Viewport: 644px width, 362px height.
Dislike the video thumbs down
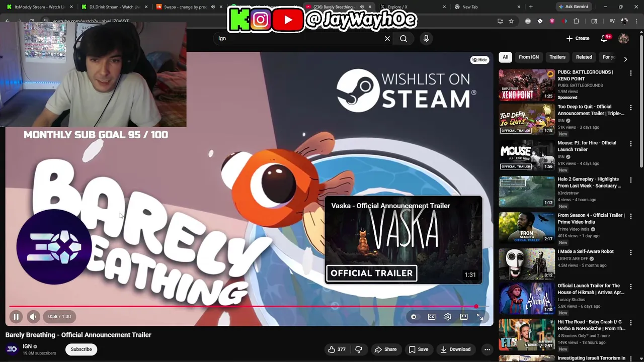click(359, 349)
